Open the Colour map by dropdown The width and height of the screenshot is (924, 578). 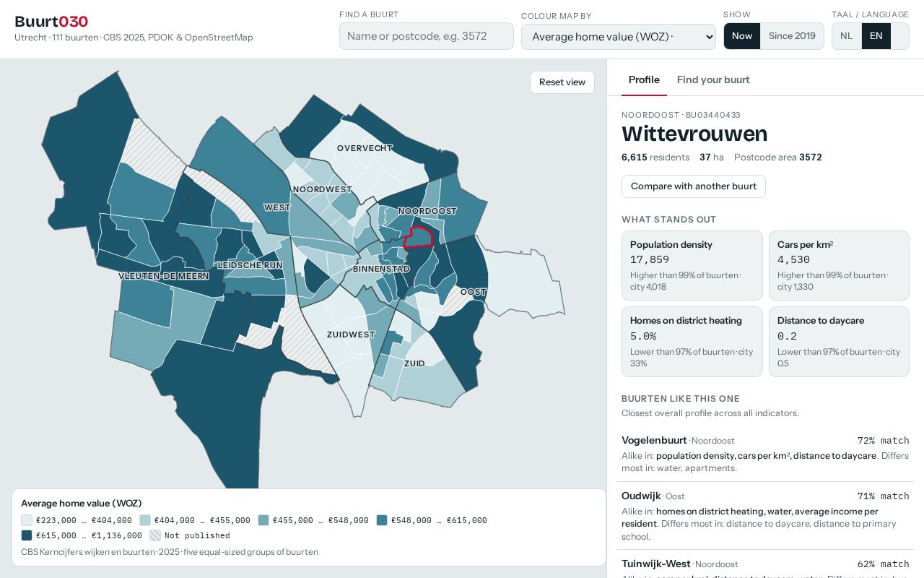[619, 36]
